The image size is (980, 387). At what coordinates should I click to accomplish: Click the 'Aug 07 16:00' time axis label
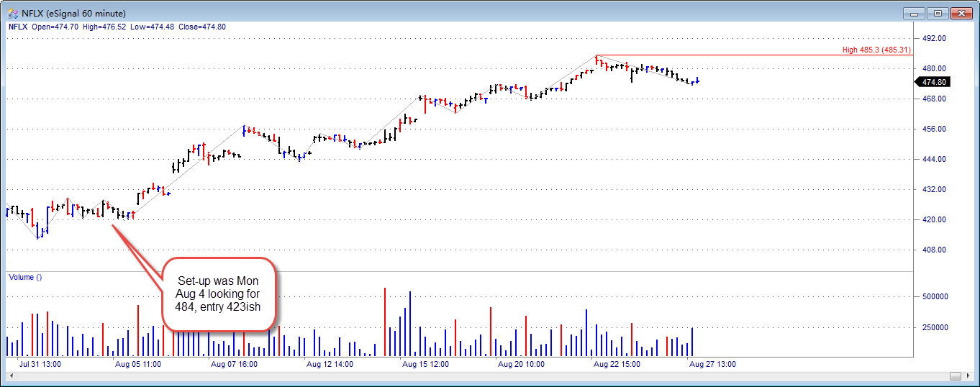tap(234, 364)
